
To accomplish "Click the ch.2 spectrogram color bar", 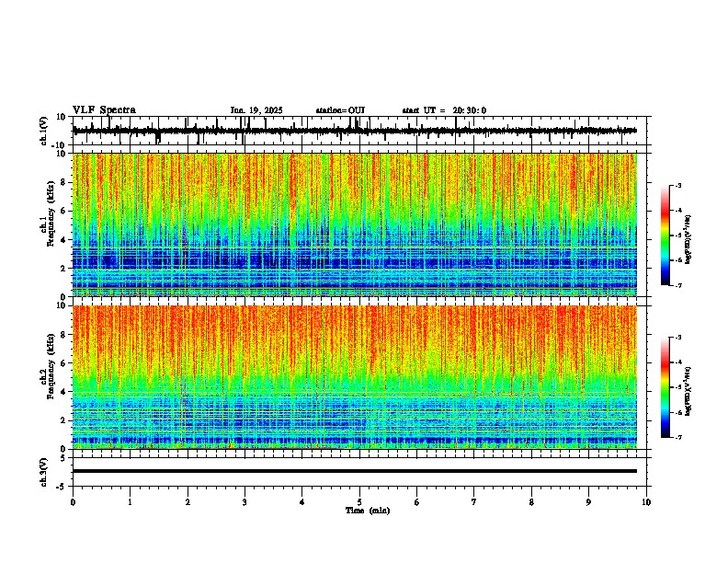I will 665,387.
